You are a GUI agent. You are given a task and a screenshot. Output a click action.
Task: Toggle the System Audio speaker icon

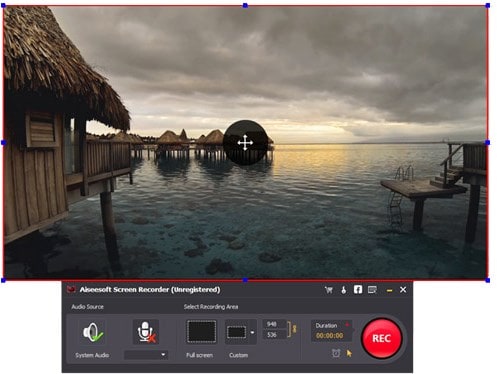tap(93, 332)
